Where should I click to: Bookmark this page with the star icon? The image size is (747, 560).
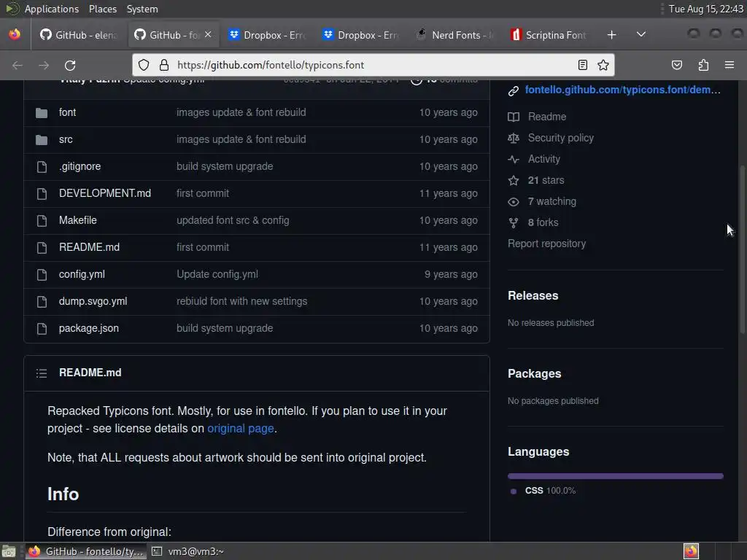click(x=603, y=65)
